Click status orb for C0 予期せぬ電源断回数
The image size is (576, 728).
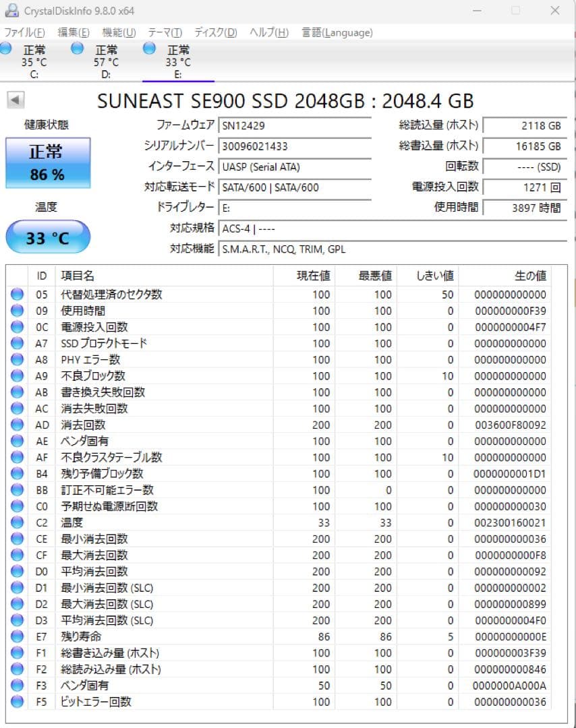[x=17, y=506]
